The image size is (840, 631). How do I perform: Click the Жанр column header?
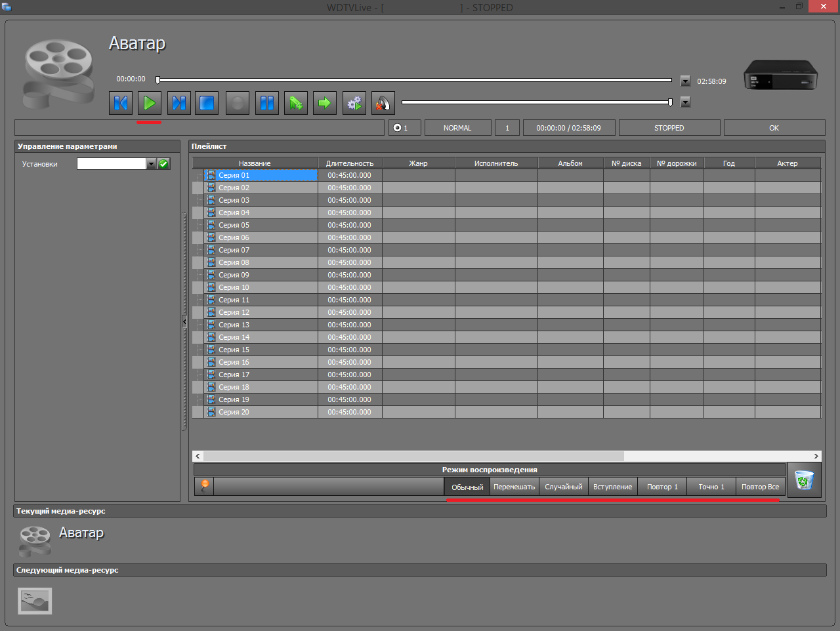(418, 163)
